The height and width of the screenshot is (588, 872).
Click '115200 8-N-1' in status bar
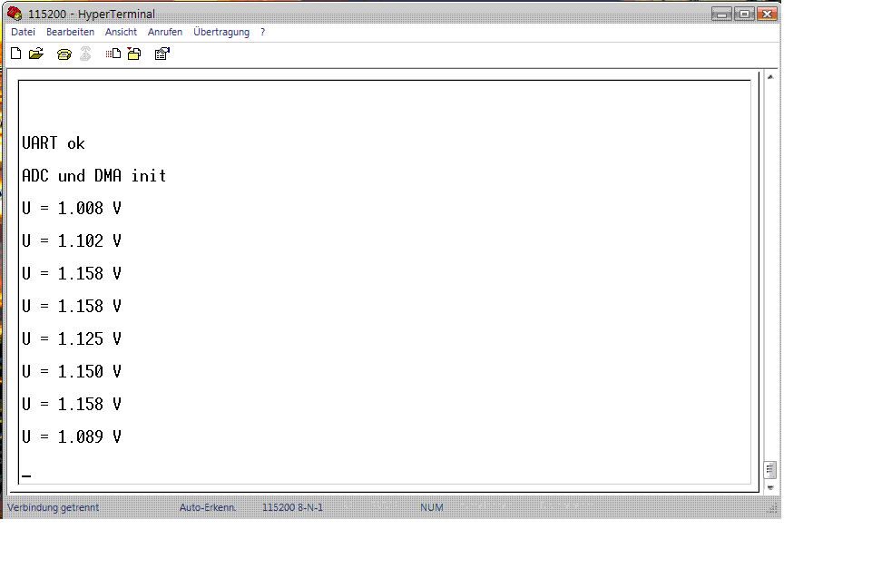[292, 507]
